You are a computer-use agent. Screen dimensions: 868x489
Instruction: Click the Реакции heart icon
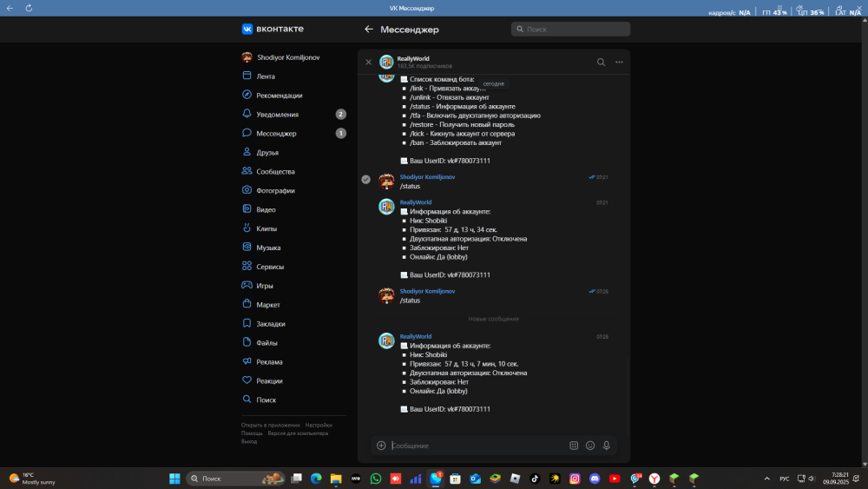[247, 380]
